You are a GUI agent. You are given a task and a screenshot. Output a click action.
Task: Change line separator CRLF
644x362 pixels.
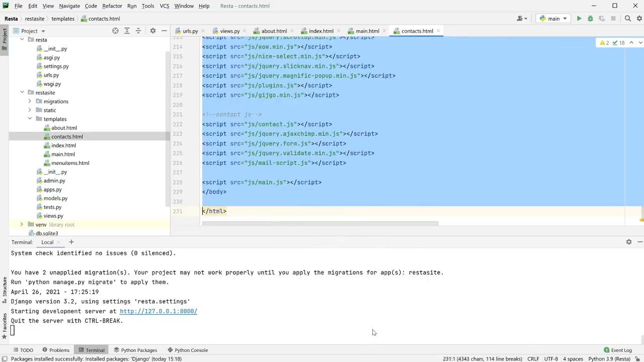pyautogui.click(x=533, y=359)
